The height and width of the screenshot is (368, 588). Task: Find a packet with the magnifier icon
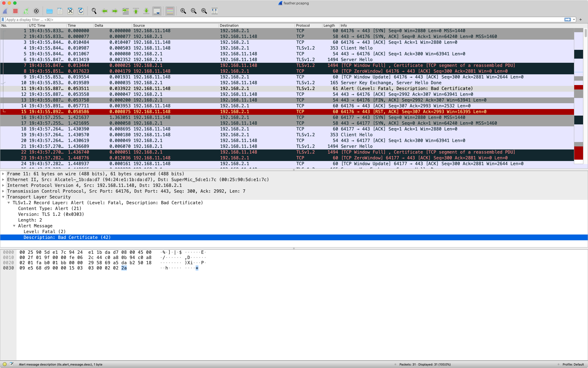94,11
